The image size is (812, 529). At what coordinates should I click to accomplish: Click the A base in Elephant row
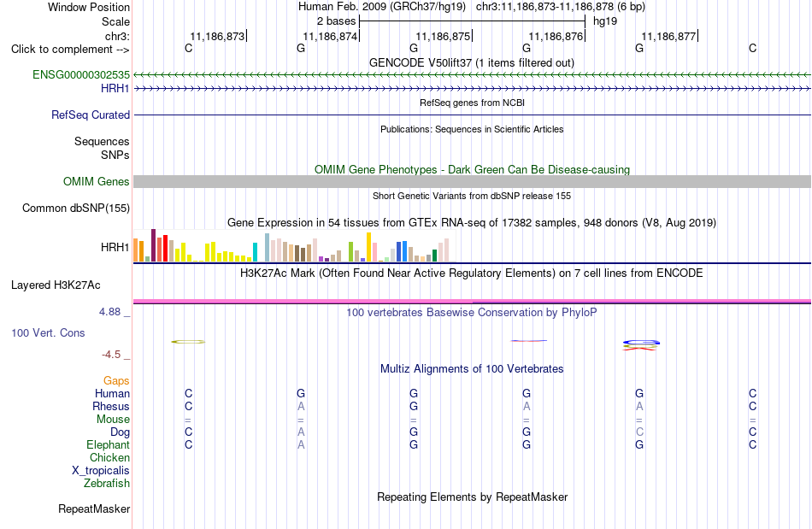click(301, 444)
